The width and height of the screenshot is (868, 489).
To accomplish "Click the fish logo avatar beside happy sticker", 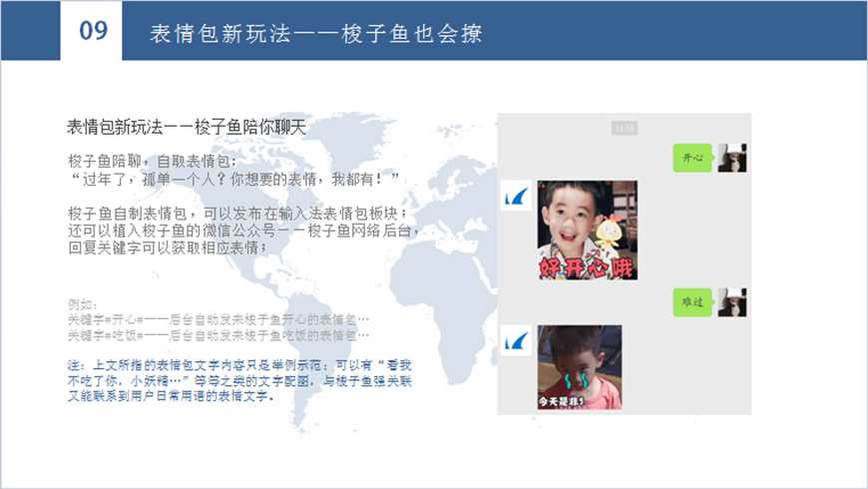I will tap(516, 197).
